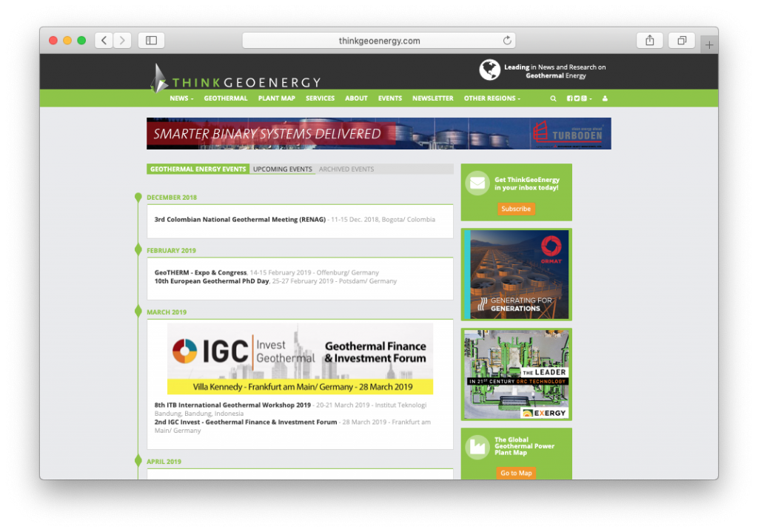Click the user account icon in navbar
The image size is (758, 532).
[x=605, y=98]
